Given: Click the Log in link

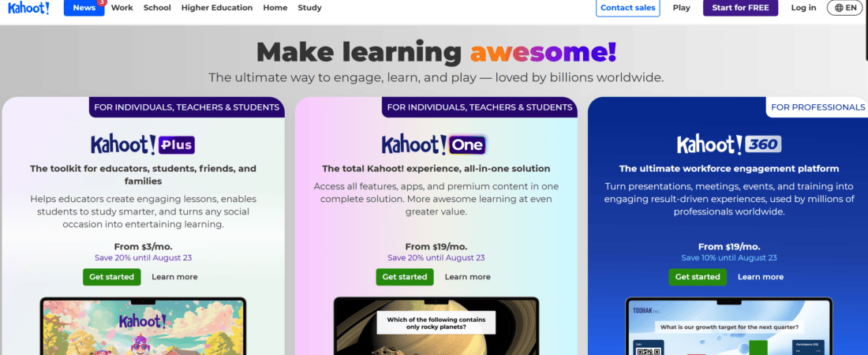Looking at the screenshot, I should point(803,8).
